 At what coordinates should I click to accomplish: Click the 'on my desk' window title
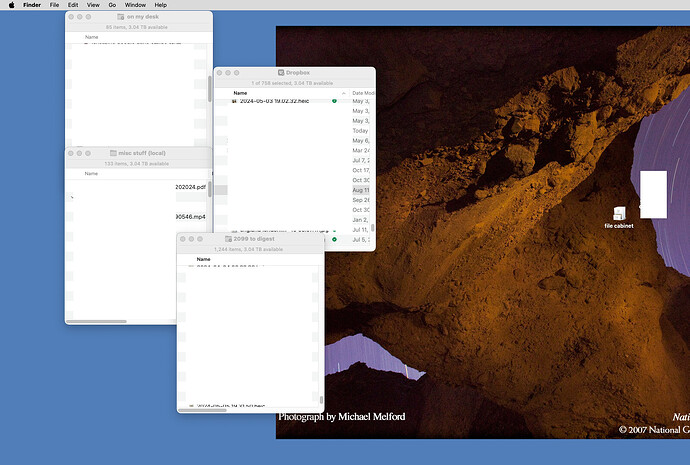pyautogui.click(x=143, y=17)
